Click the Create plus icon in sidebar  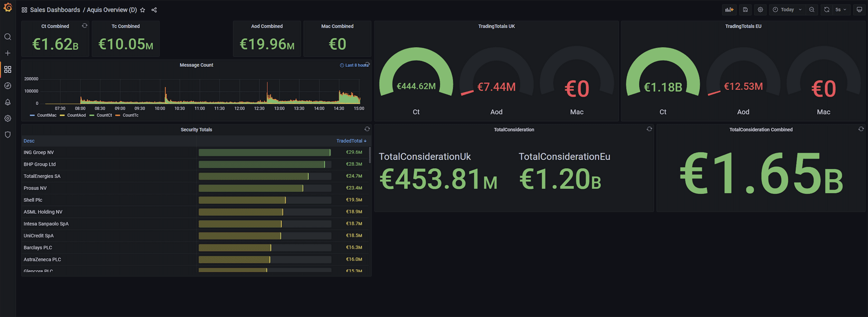coord(8,53)
